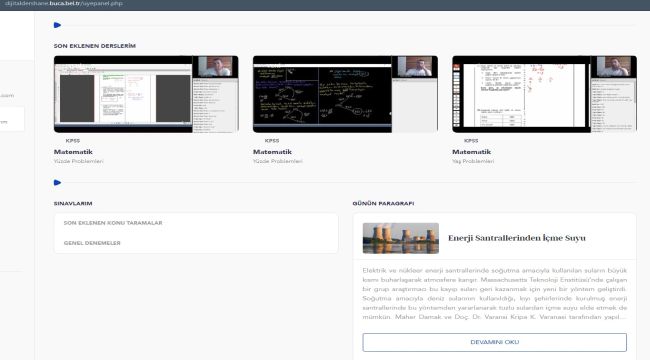The width and height of the screenshot is (650, 360).
Task: Expand Son Eklenen Konu Taramalar
Action: (x=113, y=223)
